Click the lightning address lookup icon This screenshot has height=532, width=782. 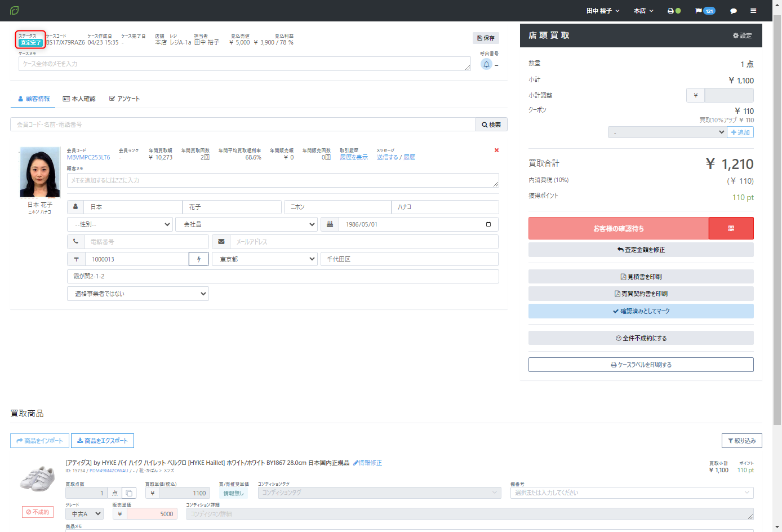(x=199, y=259)
